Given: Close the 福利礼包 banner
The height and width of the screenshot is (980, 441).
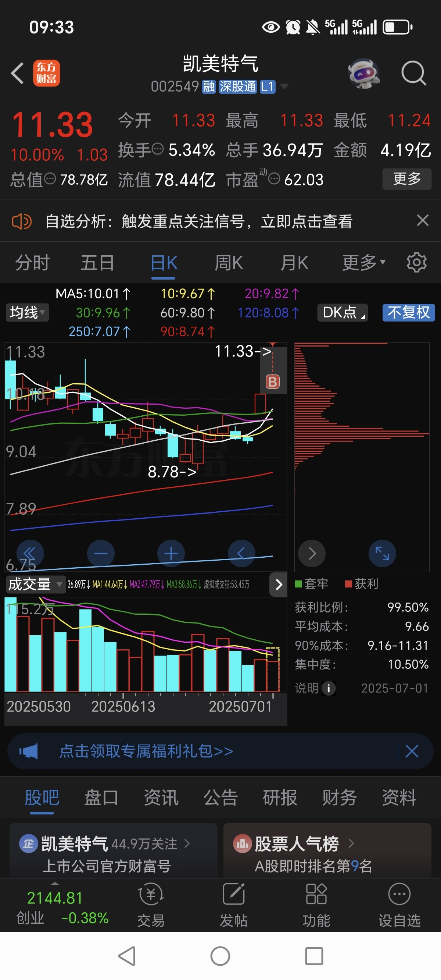Looking at the screenshot, I should coord(412,751).
